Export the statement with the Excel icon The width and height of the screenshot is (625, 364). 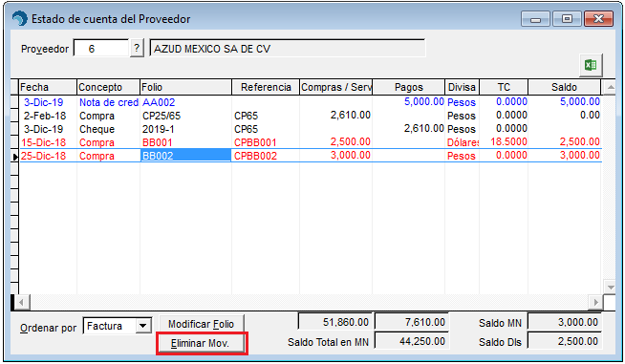[x=591, y=65]
